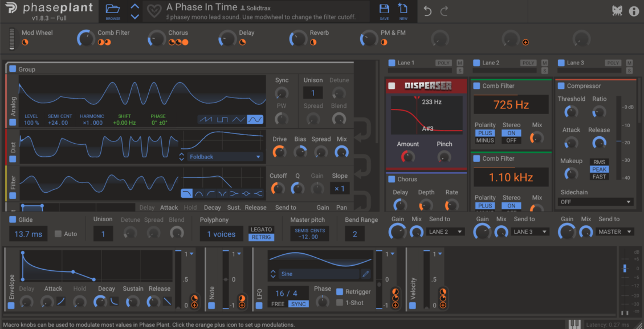Load previous preset with up chevron
This screenshot has height=329, width=644.
point(134,6)
